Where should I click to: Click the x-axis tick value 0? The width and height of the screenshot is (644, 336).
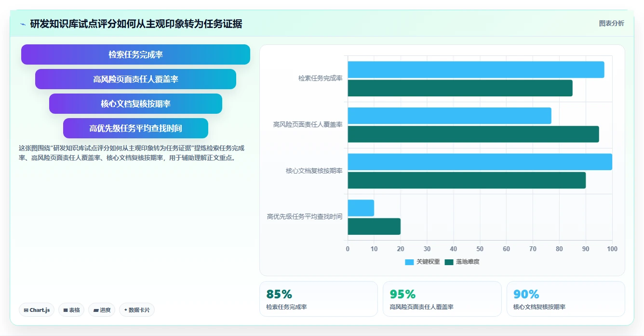click(348, 249)
